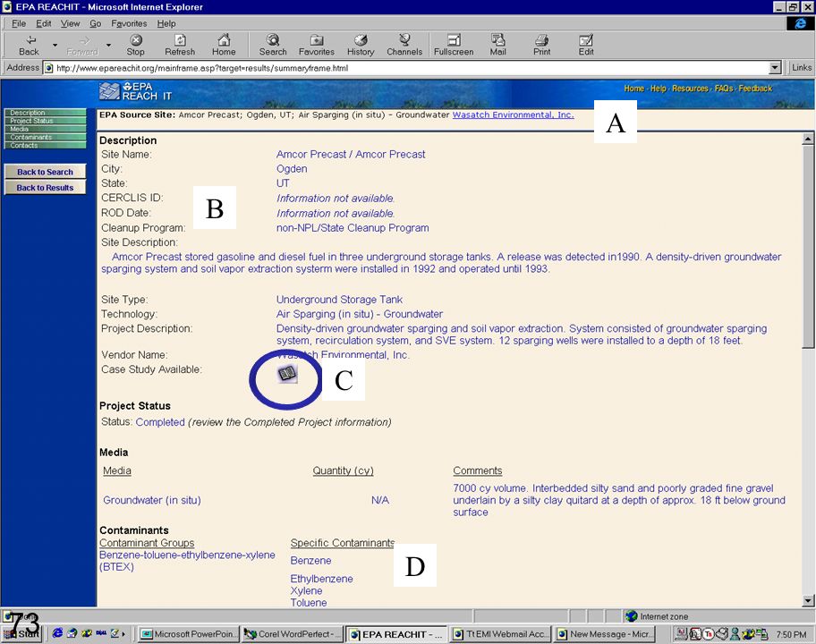Click the Print toolbar icon
This screenshot has width=816, height=644.
[541, 46]
